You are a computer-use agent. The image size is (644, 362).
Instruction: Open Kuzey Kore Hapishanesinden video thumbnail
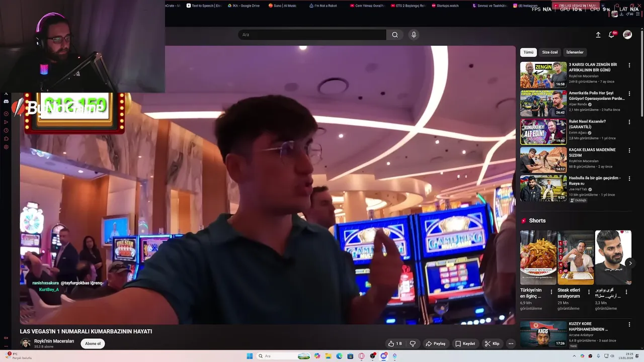[x=543, y=334]
